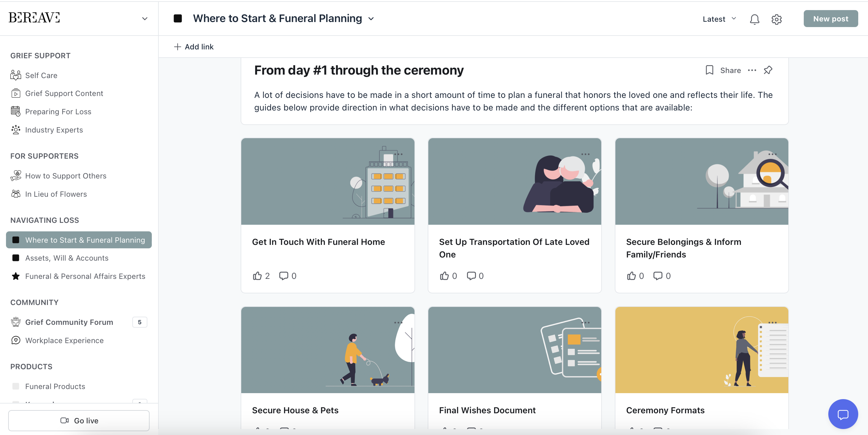Expand the space title dropdown chevron
The width and height of the screenshot is (868, 435).
371,19
